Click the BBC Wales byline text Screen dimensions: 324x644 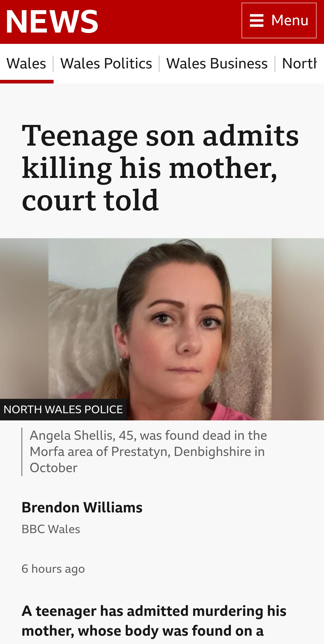(x=51, y=529)
